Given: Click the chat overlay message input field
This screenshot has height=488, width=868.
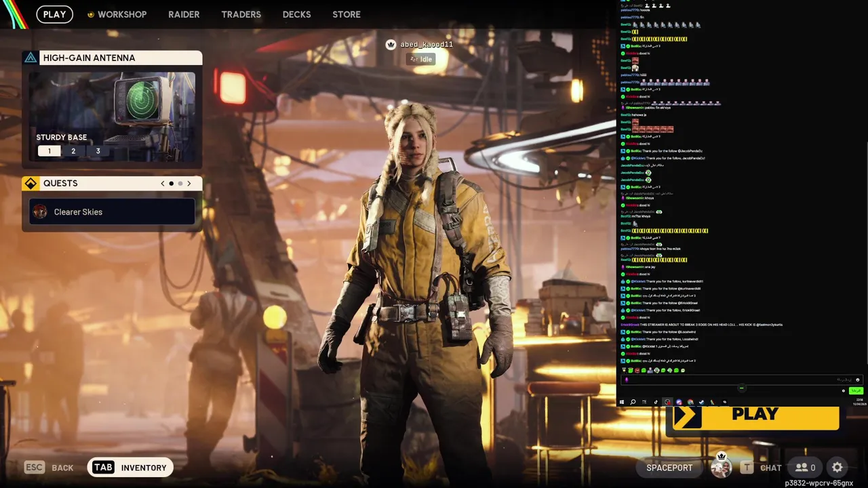Looking at the screenshot, I should pyautogui.click(x=743, y=380).
